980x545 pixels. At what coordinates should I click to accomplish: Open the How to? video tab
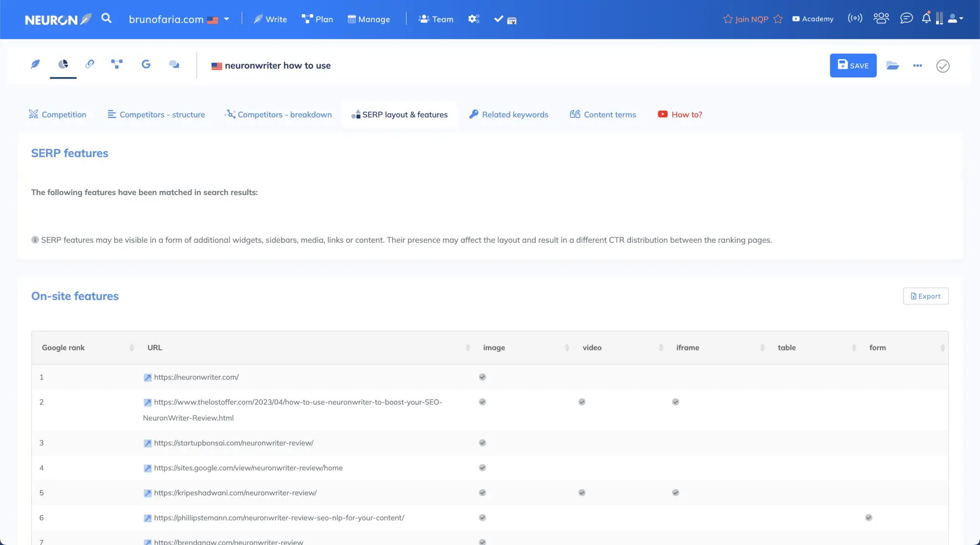coord(680,115)
